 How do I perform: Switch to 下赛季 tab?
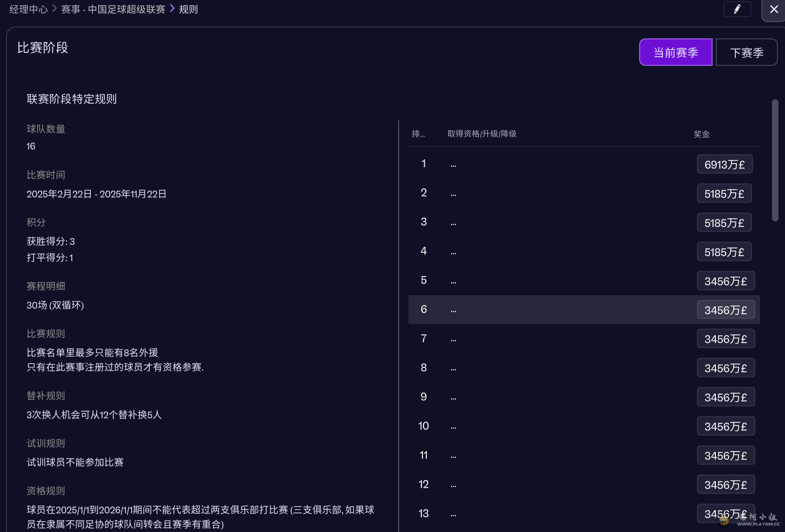pos(746,53)
